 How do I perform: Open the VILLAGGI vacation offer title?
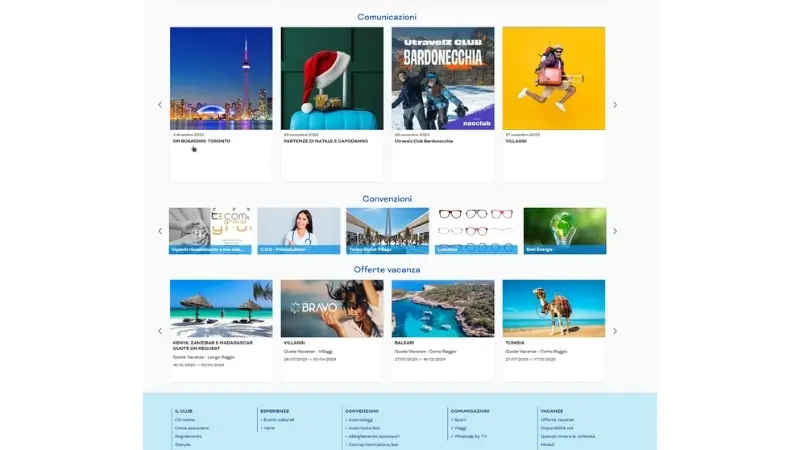pos(294,343)
